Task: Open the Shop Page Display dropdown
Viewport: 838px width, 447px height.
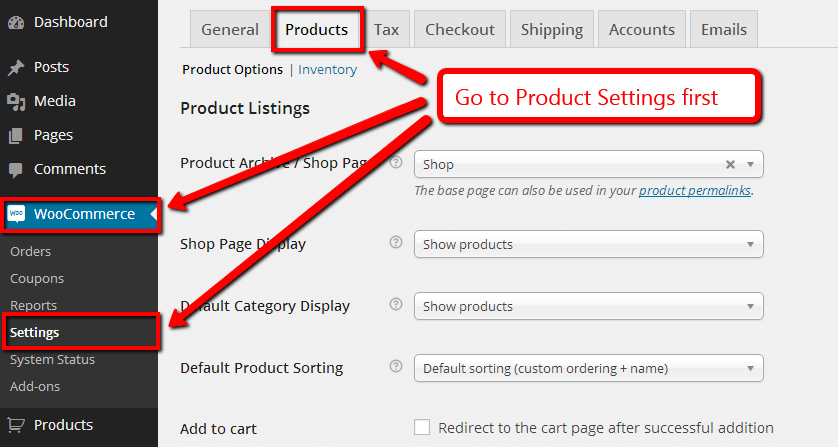Action: [x=588, y=244]
